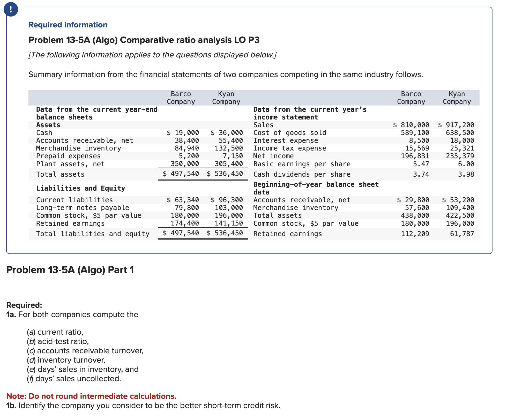Click the current ratio requirement item
This screenshot has width=508, height=420.
pyautogui.click(x=55, y=332)
